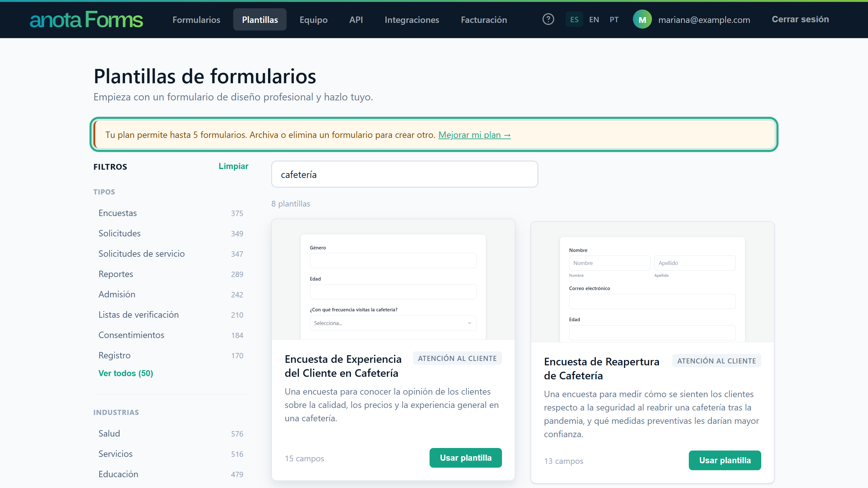Screen dimensions: 868x488
Task: Use the 13 campos template
Action: tap(725, 460)
